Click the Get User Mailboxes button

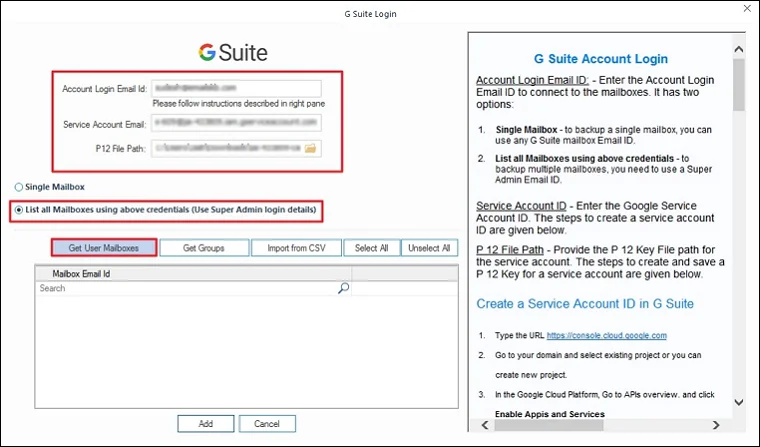[x=103, y=248]
